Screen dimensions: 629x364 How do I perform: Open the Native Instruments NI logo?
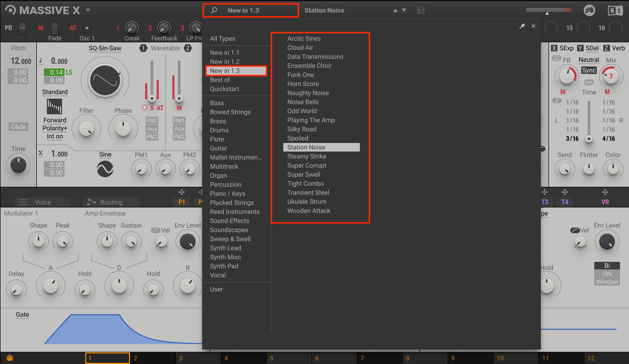tap(615, 10)
